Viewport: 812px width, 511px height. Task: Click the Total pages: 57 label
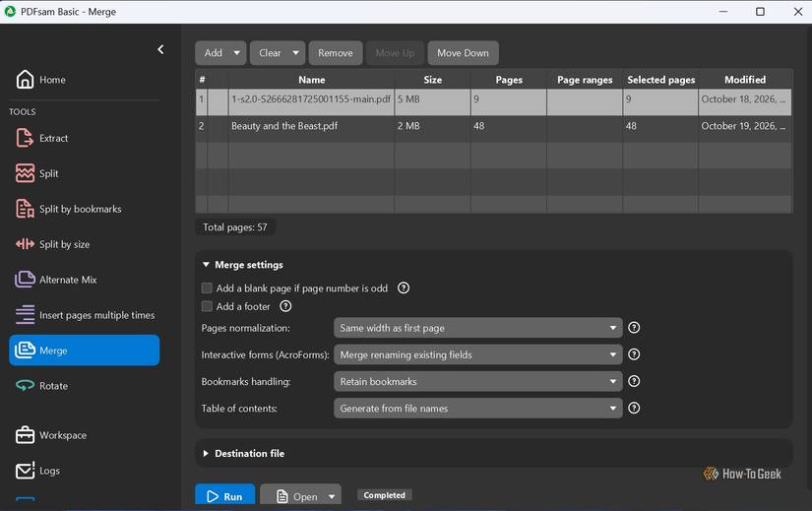point(235,227)
